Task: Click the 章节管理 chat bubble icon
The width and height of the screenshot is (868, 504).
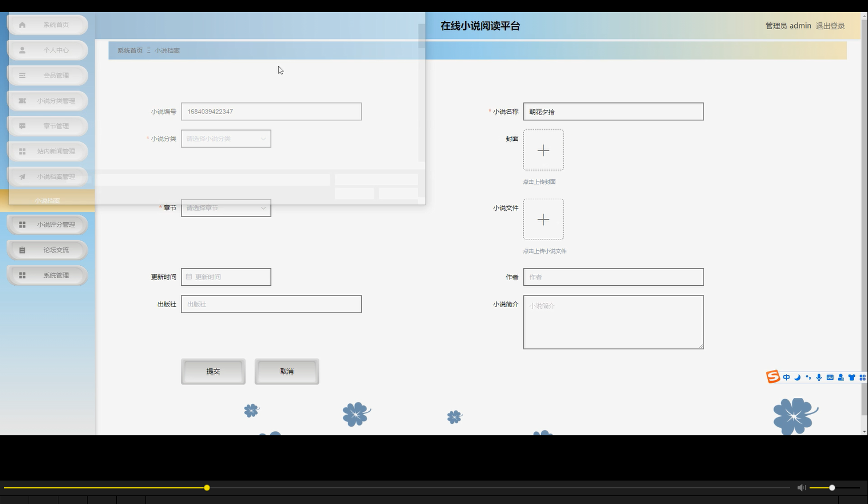Action: pyautogui.click(x=22, y=126)
